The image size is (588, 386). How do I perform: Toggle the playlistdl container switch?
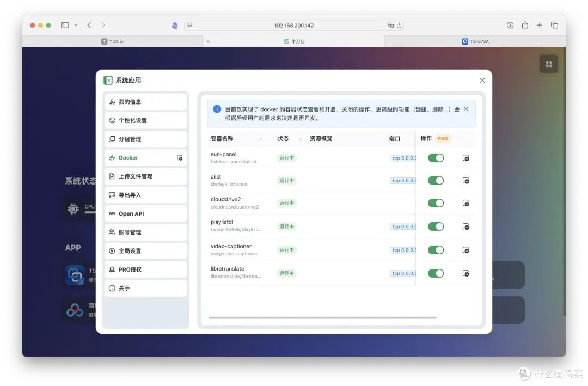click(x=436, y=226)
